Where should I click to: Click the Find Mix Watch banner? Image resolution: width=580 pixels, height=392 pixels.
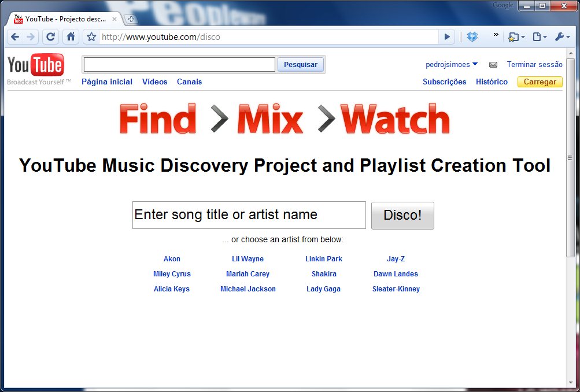click(x=285, y=119)
